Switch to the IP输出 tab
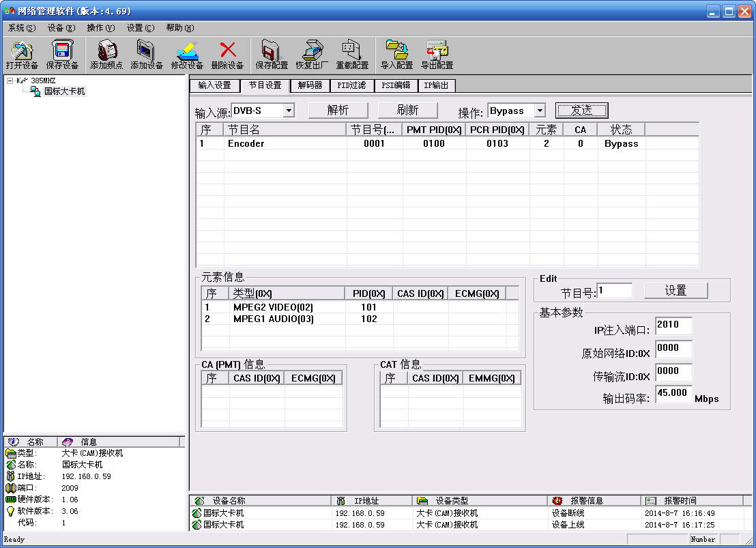The image size is (756, 548). [437, 85]
